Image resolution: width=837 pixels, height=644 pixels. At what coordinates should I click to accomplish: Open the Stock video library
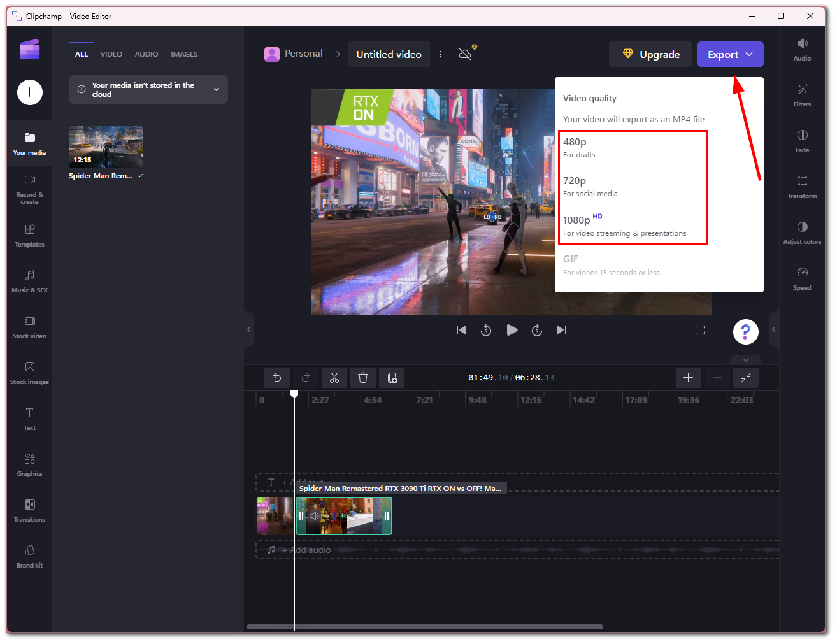pos(29,327)
